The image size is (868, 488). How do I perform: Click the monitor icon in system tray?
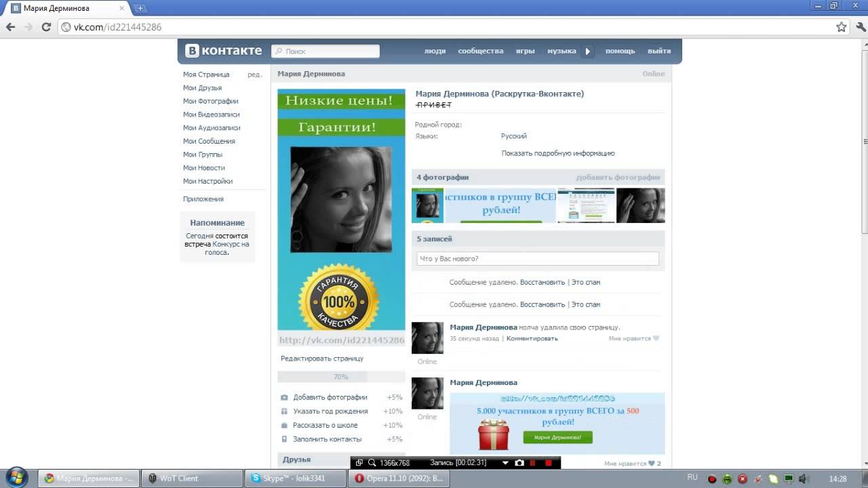[x=789, y=479]
